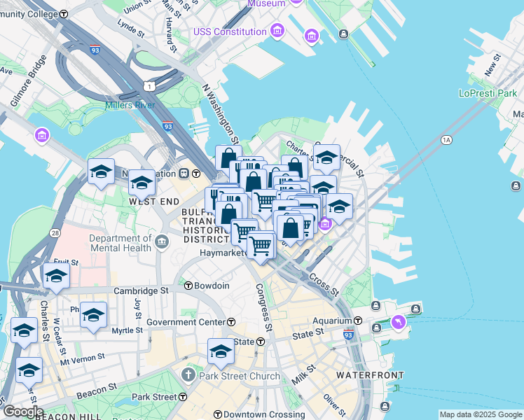Select the Route 1A shield on the tunnel
The height and width of the screenshot is (420, 524).
pyautogui.click(x=446, y=140)
